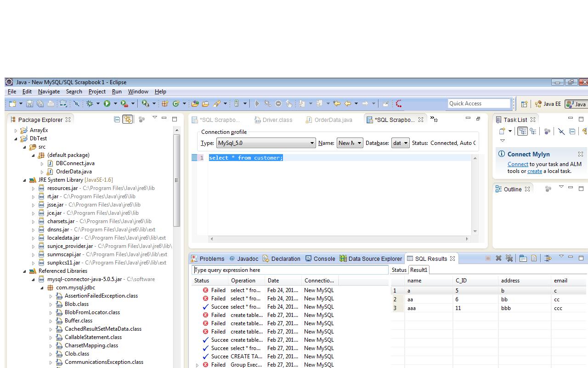Toggle Link with Editor in Package Explorer
This screenshot has height=368, width=588.
pyautogui.click(x=127, y=120)
